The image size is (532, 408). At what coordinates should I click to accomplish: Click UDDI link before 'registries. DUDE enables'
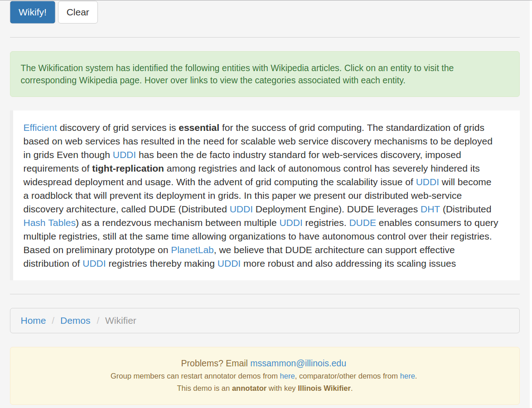click(291, 223)
